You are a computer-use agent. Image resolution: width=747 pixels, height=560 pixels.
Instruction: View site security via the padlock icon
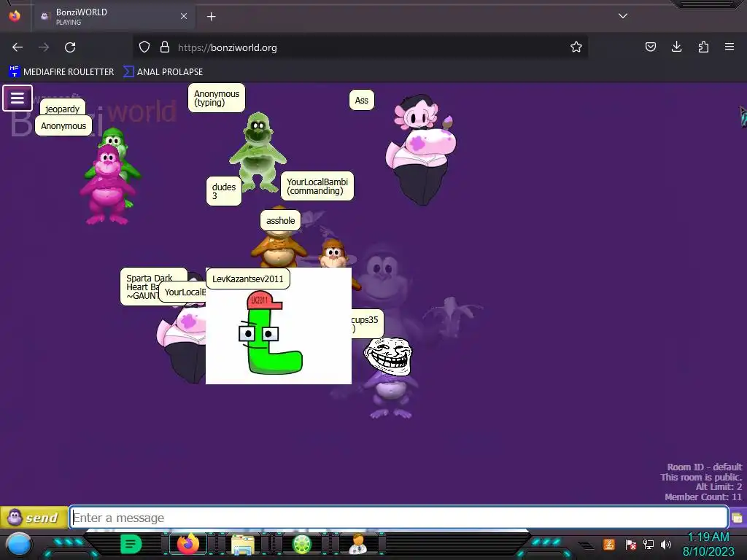tap(165, 47)
